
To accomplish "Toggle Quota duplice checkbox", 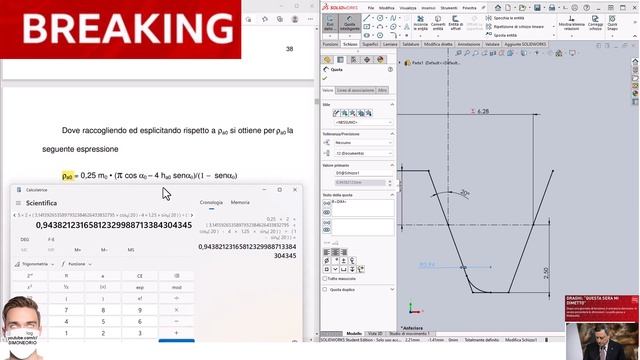I will (325, 289).
